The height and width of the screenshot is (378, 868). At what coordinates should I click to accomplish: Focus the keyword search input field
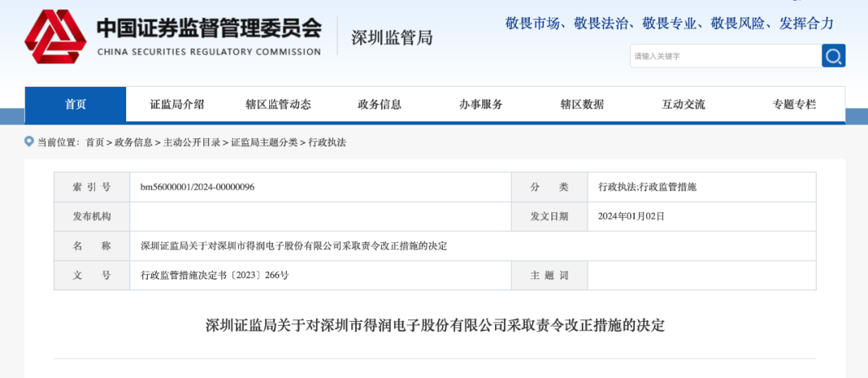pyautogui.click(x=726, y=56)
